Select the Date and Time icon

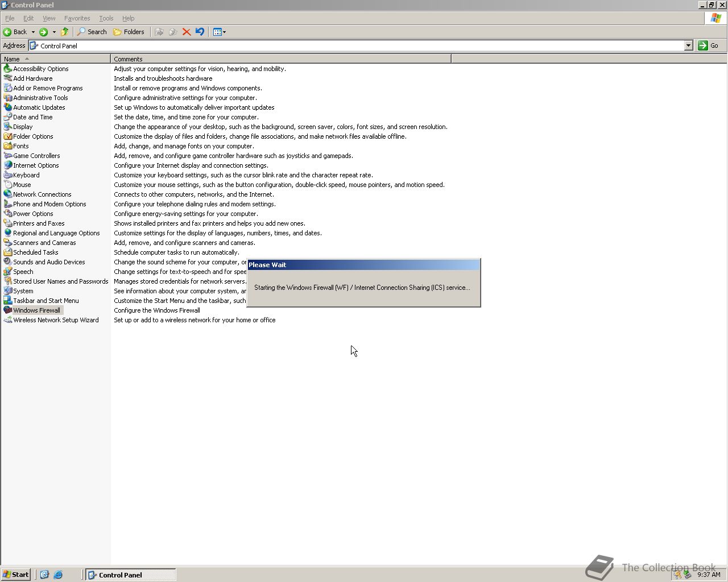8,117
